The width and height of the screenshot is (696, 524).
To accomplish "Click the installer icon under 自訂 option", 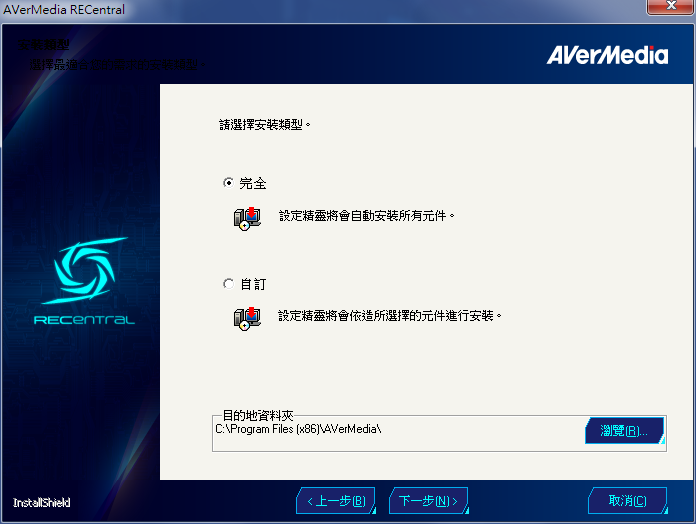I will point(247,319).
